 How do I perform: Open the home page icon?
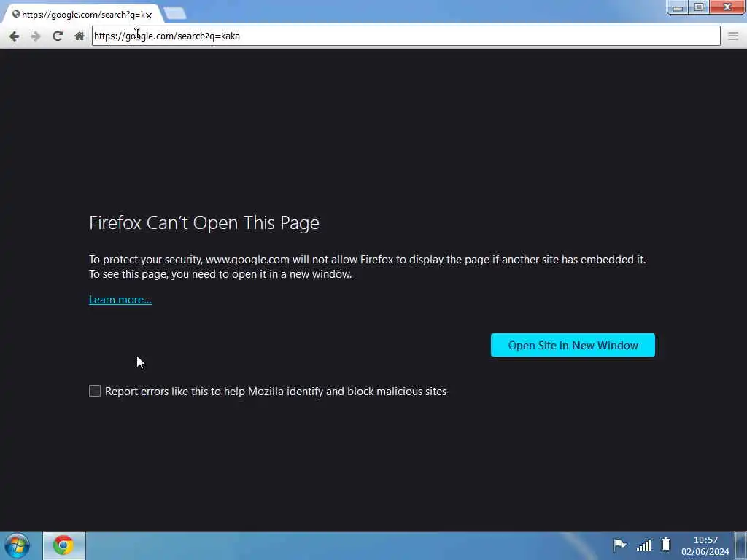click(79, 36)
